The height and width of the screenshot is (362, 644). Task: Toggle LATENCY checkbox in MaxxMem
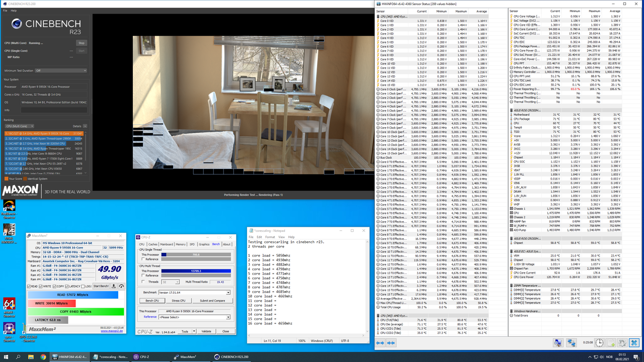[x=66, y=286]
